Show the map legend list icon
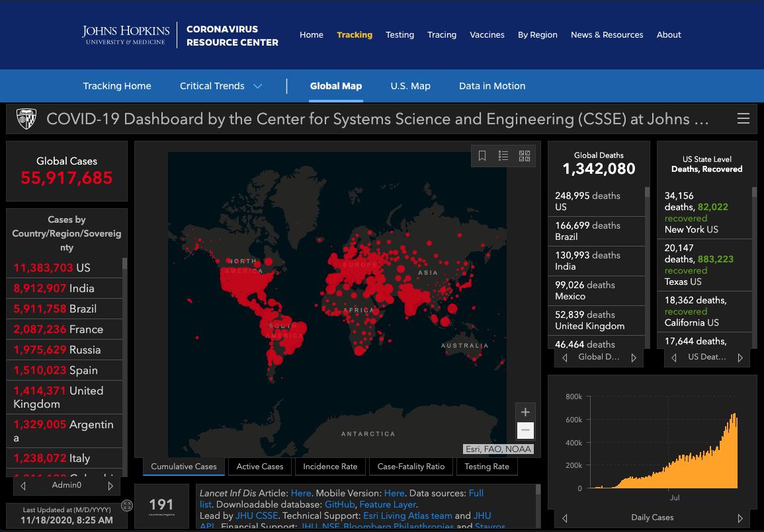Viewport: 764px width, 532px height. click(503, 156)
